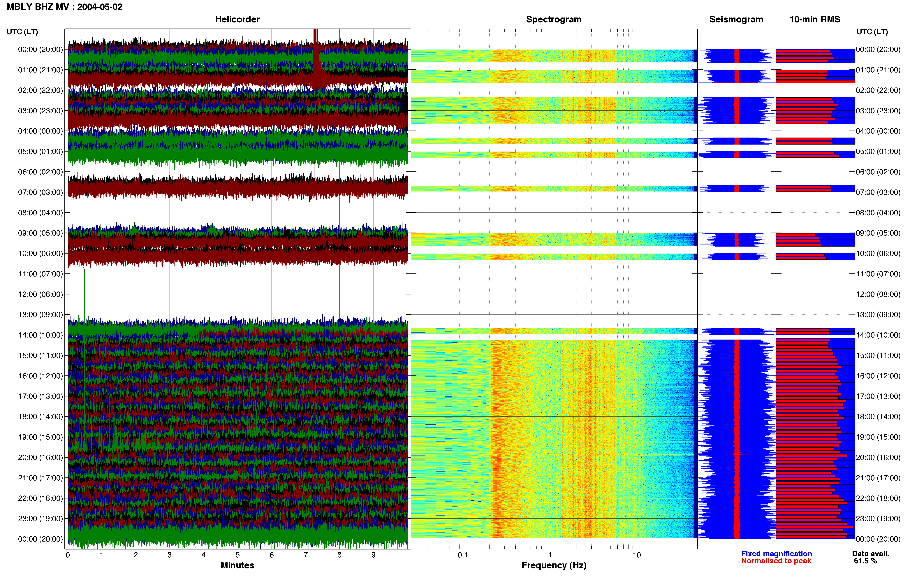Click the 'Minutes' x-axis label
The height and width of the screenshot is (578, 924).
[x=237, y=565]
